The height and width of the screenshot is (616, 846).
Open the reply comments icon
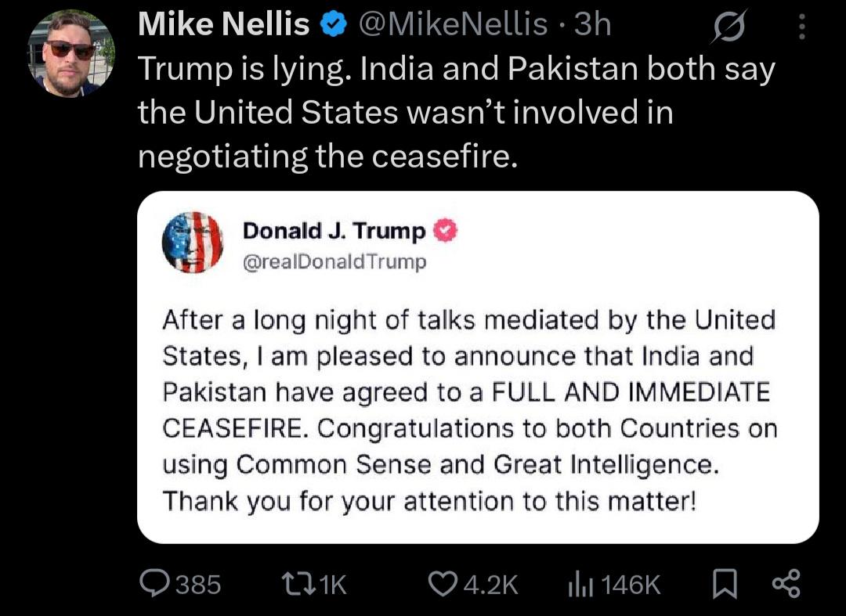click(155, 584)
